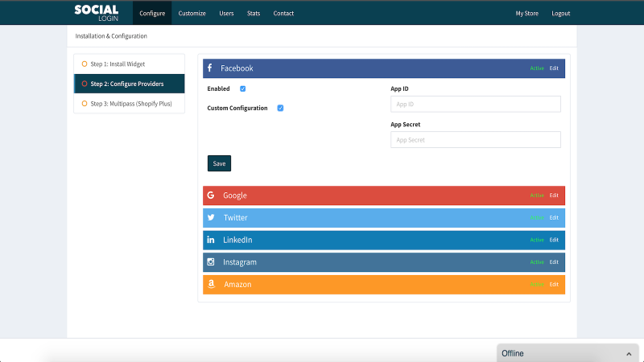Switch to the Stats tab
Viewport: 644px width, 362px height.
click(x=254, y=13)
